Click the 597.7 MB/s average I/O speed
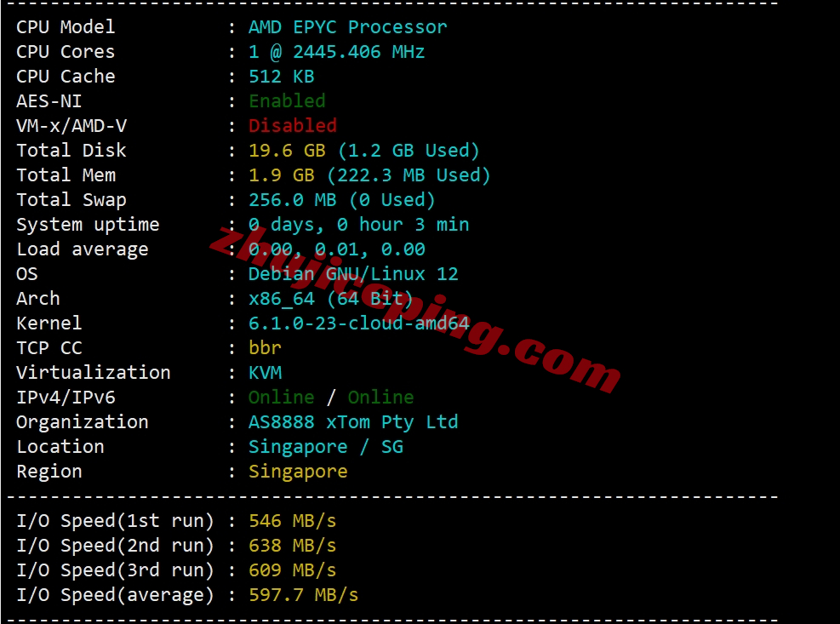Image resolution: width=840 pixels, height=624 pixels. [303, 594]
